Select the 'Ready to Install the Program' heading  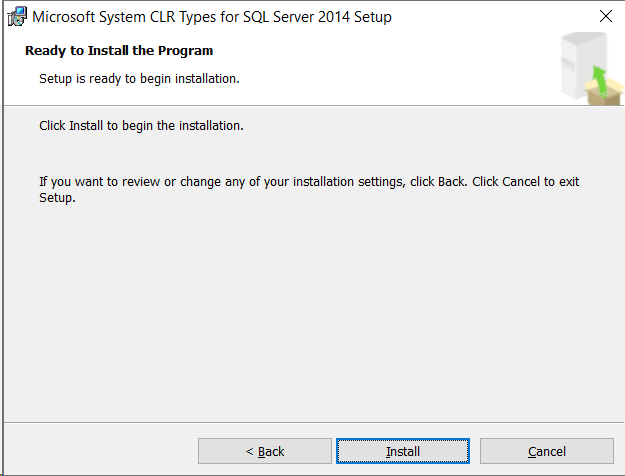[x=119, y=51]
